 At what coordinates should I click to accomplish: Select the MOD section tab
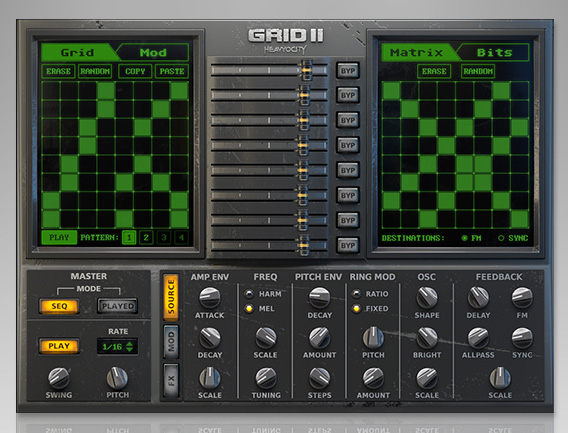point(171,342)
